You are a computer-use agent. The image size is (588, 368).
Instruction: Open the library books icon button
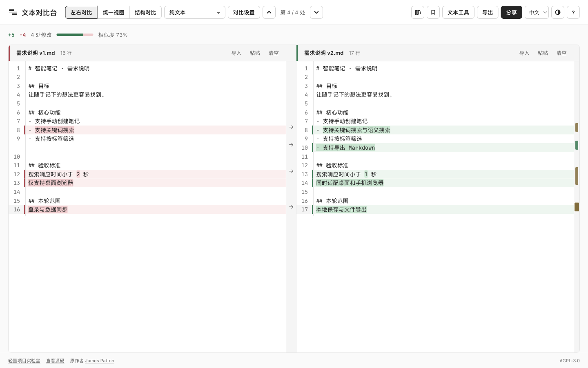pos(418,12)
